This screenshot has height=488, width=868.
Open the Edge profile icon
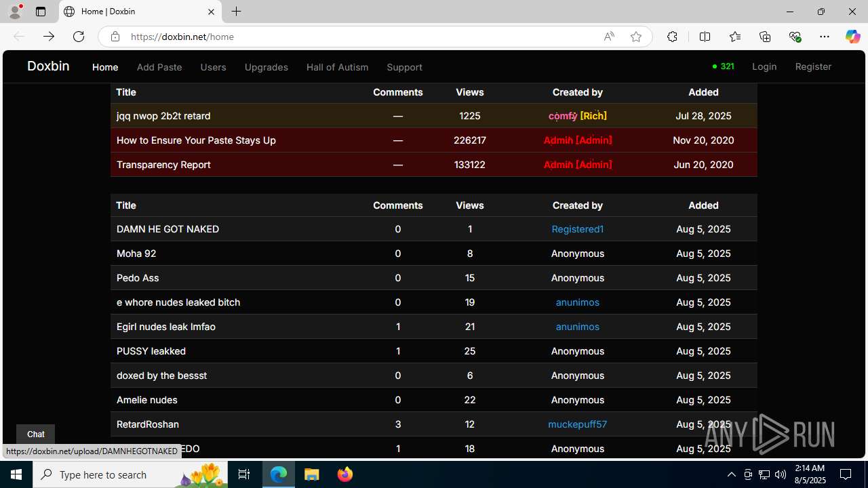pos(15,12)
